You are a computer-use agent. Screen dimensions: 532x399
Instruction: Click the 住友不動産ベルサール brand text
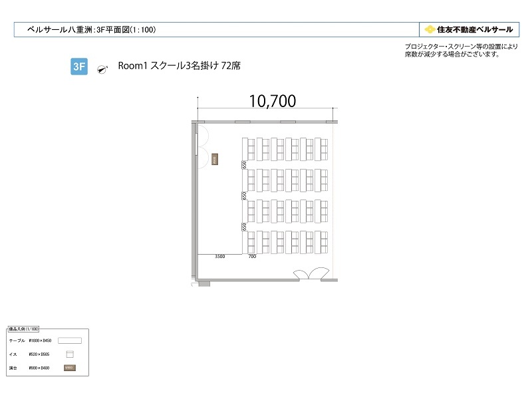(x=475, y=29)
